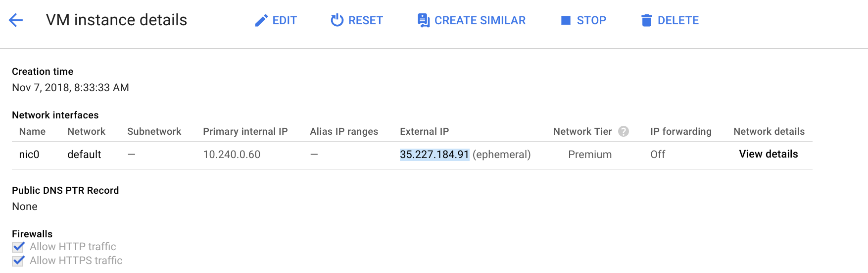
Task: Click the default network entry
Action: pos(84,155)
